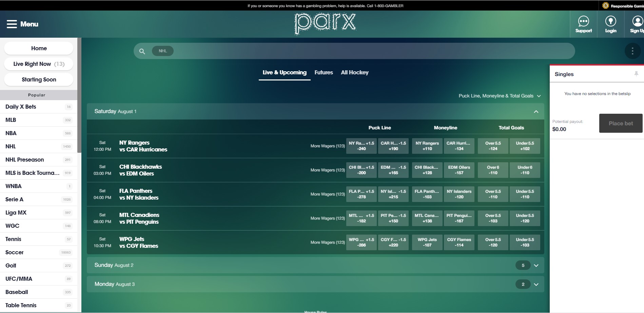Select Under 5.5 +102 for Rangers game
The image size is (644, 313).
[525, 146]
